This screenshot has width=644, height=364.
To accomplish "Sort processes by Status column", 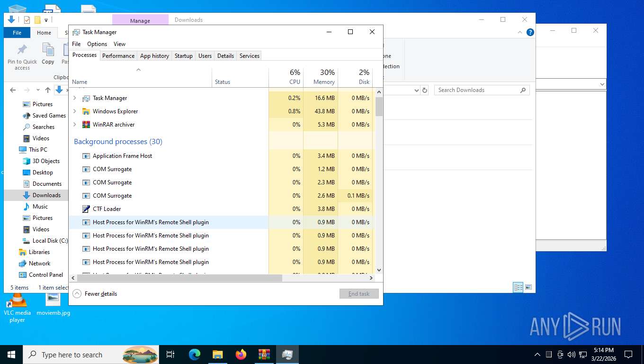I will [240, 78].
